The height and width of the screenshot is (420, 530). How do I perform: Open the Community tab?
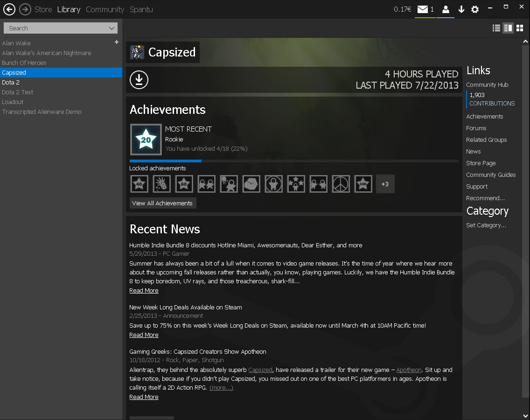click(105, 9)
